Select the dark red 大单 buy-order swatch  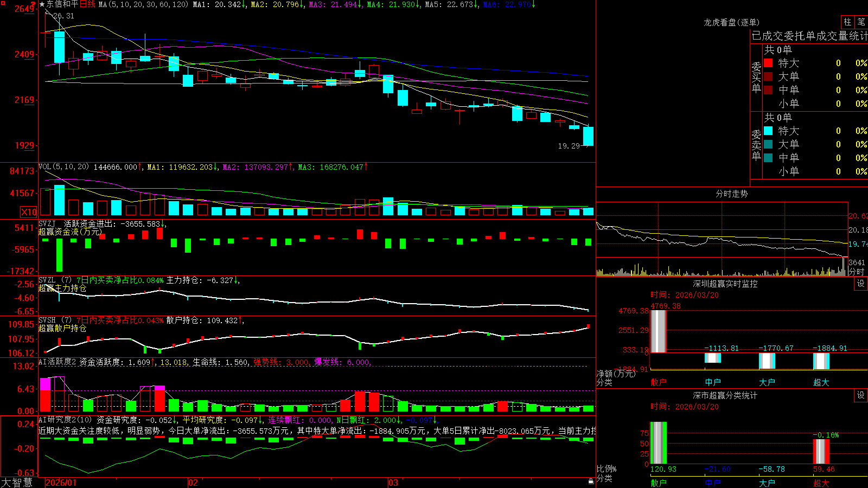(x=768, y=76)
